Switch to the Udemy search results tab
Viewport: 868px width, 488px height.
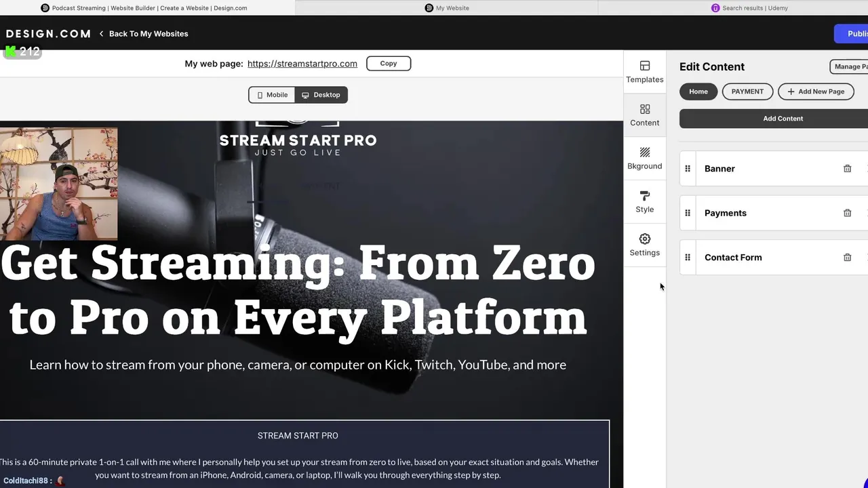tap(749, 7)
